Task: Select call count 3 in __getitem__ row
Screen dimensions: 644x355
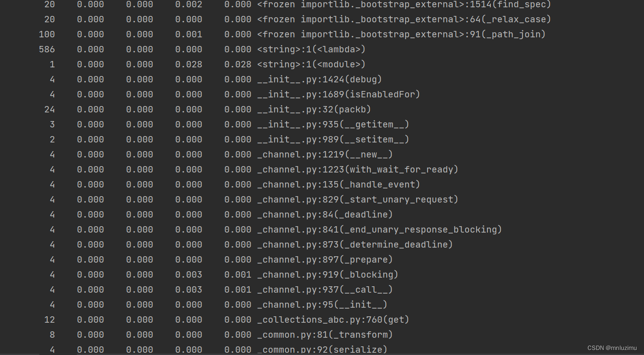Action: [52, 125]
